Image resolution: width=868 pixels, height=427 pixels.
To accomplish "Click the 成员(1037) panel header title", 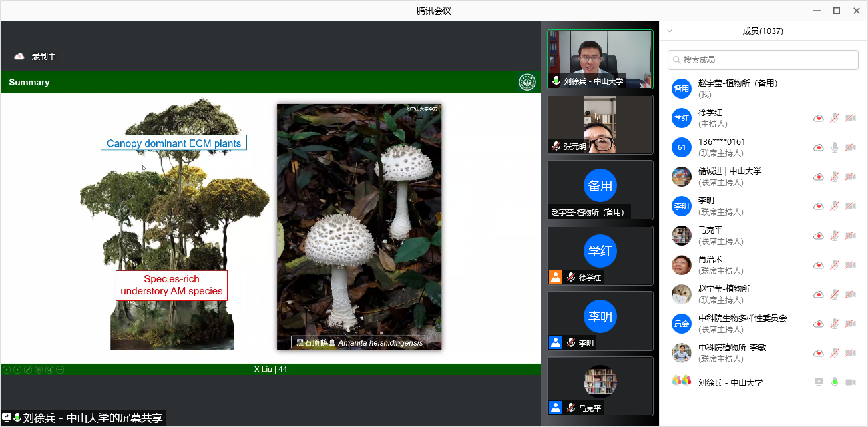I will point(763,31).
